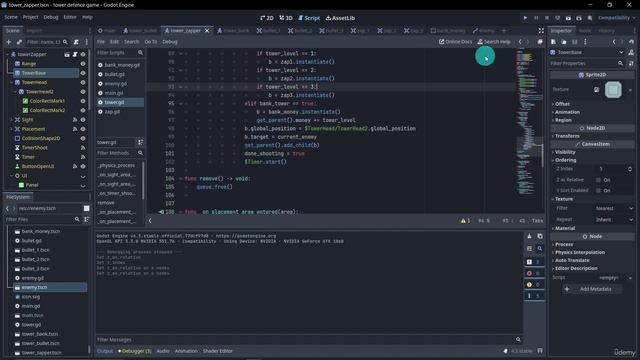Switch to the 2D workspace
The height and width of the screenshot is (360, 640).
pos(267,18)
